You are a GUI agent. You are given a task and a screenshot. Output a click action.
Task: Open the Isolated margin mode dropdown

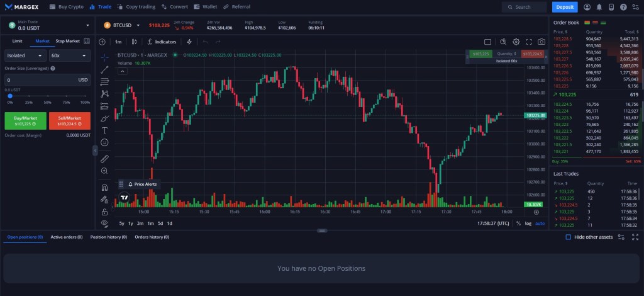coord(20,55)
